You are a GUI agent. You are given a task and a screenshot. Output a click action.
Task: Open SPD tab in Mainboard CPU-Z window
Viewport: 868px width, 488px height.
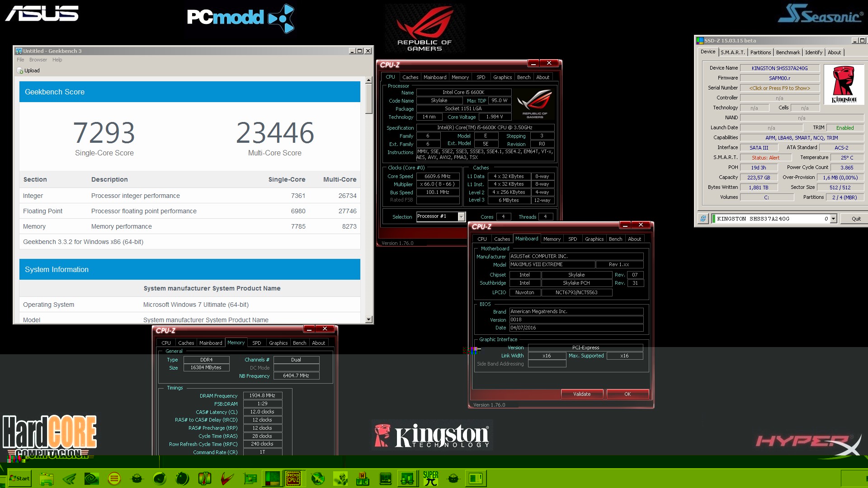point(572,239)
